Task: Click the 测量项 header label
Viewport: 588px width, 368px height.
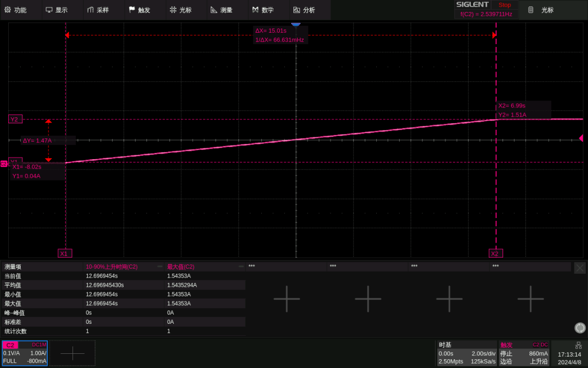Action: [x=13, y=267]
